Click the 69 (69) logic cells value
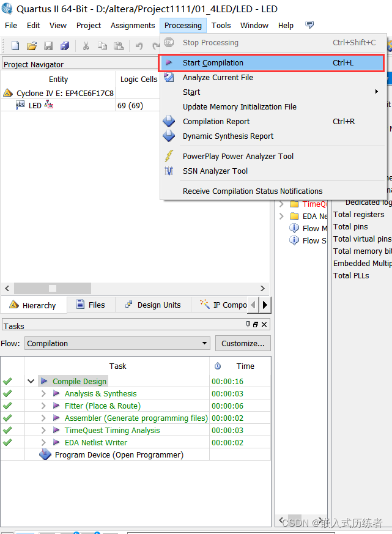 pos(130,106)
